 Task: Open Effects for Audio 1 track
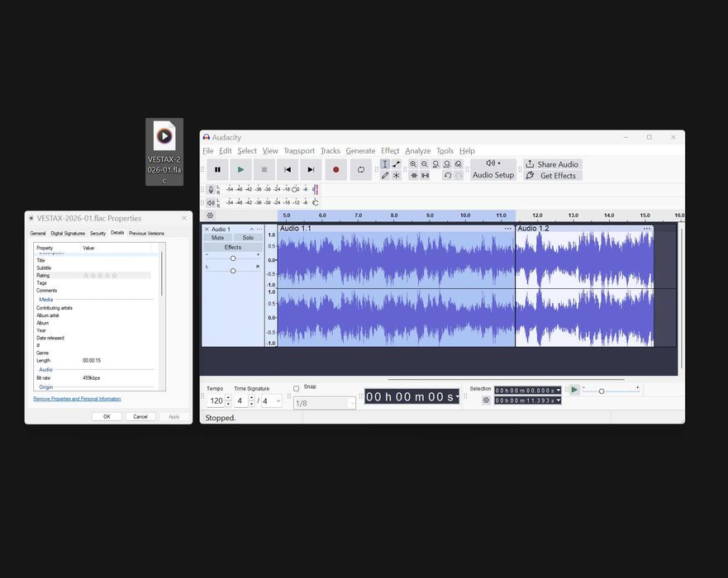pyautogui.click(x=233, y=247)
